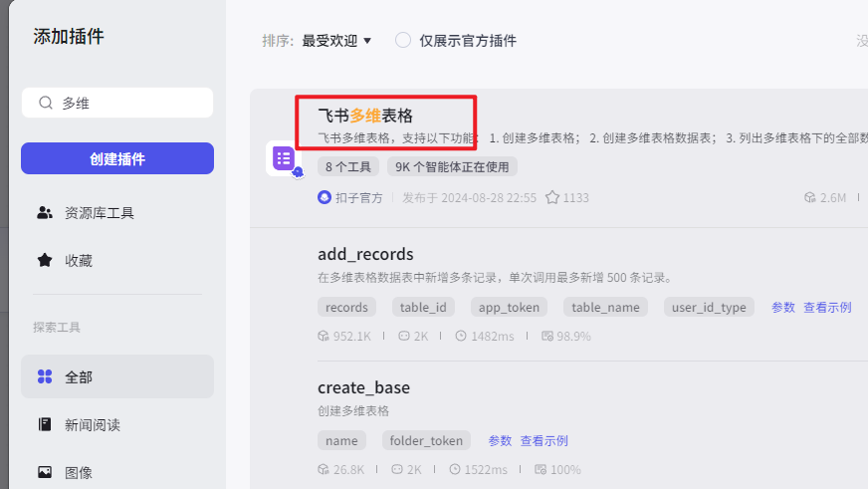Click the 创建插件 button

tap(117, 158)
